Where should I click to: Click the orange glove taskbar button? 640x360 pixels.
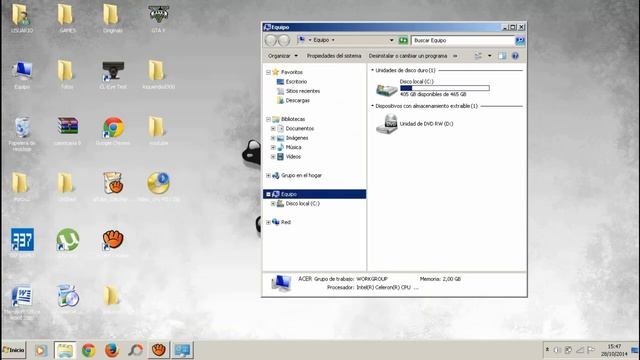click(x=159, y=350)
